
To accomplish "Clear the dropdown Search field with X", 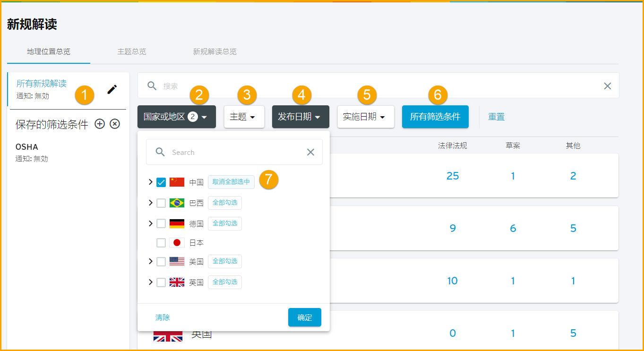I will coord(310,152).
